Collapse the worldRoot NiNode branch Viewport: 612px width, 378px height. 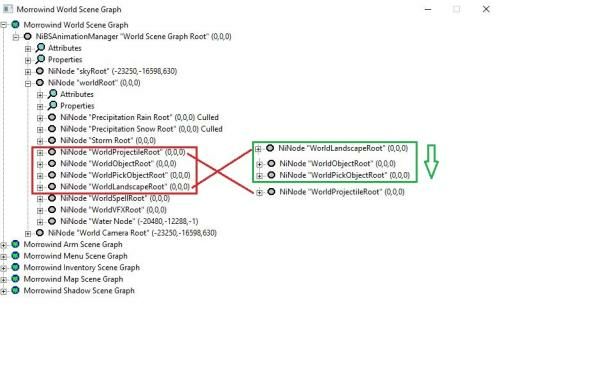pos(28,83)
